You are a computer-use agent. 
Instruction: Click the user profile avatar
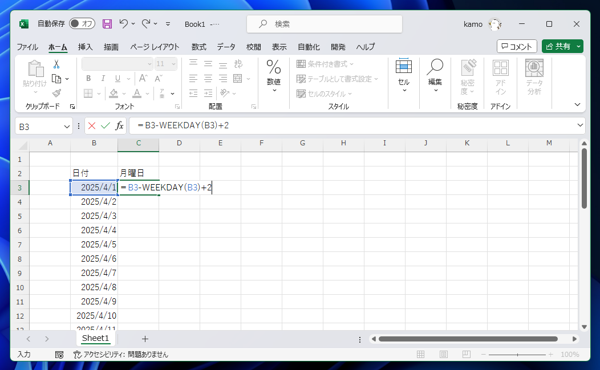pos(495,24)
